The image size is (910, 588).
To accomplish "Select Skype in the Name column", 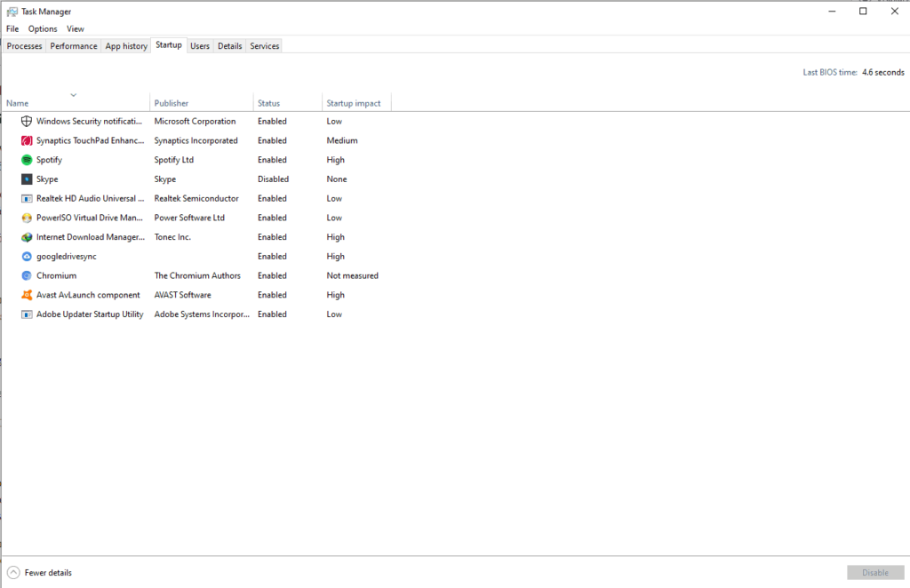I will (47, 179).
